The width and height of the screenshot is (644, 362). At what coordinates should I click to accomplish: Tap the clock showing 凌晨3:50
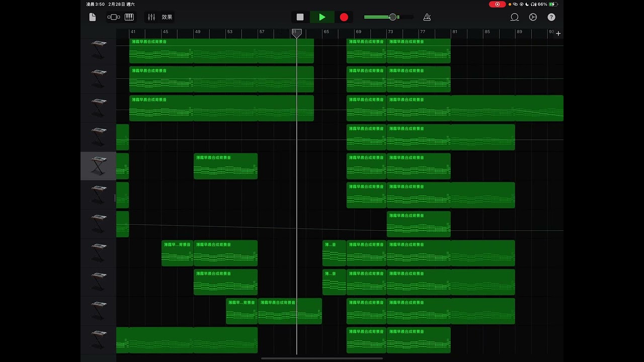[x=96, y=4]
